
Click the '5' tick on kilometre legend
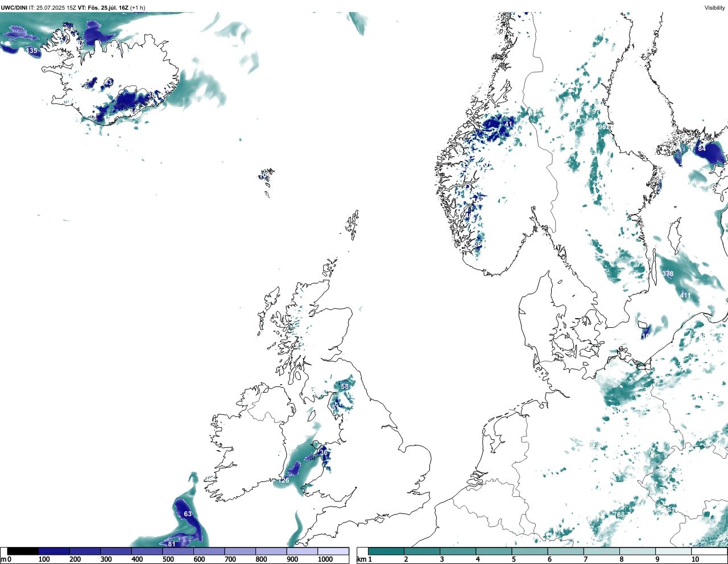coord(514,560)
